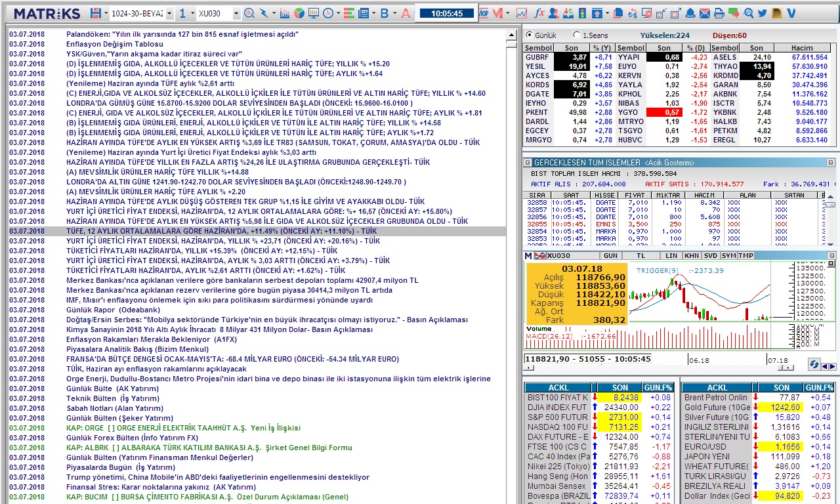
Task: Select the LIN scale tab on chart
Action: coord(671,255)
